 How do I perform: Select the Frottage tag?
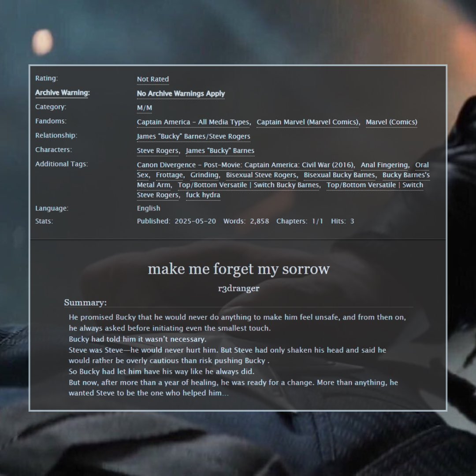170,175
